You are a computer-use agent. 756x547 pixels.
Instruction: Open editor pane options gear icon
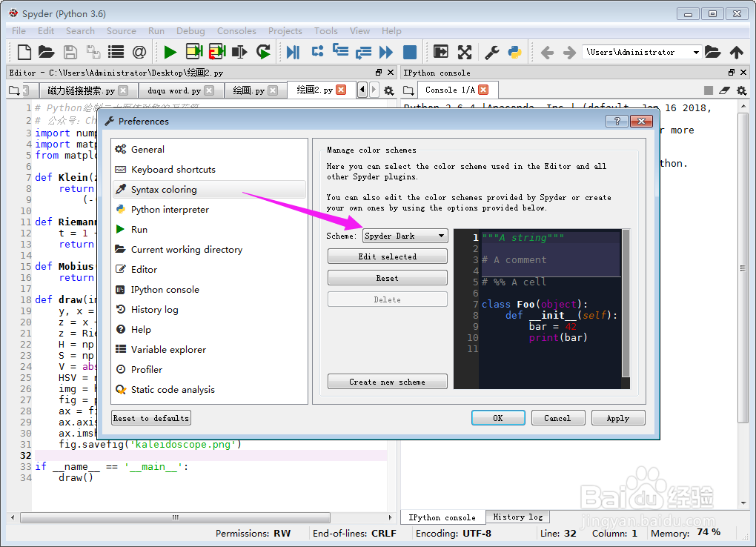pyautogui.click(x=388, y=90)
